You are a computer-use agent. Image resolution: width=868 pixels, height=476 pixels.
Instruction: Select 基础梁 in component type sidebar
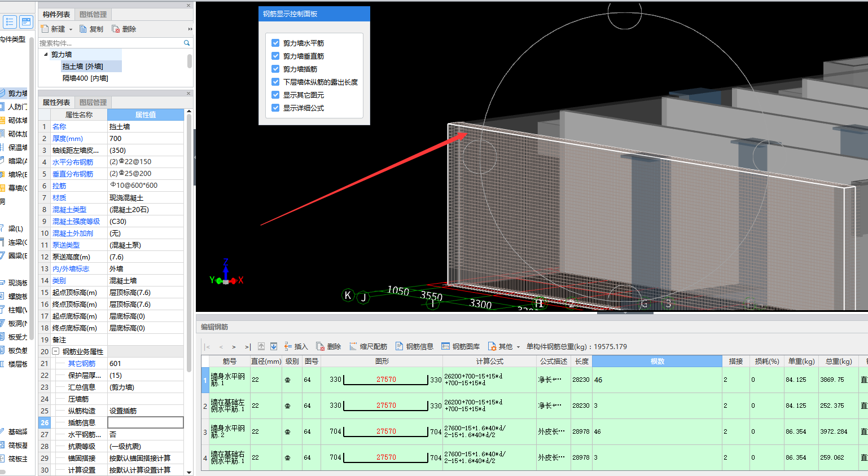14,431
